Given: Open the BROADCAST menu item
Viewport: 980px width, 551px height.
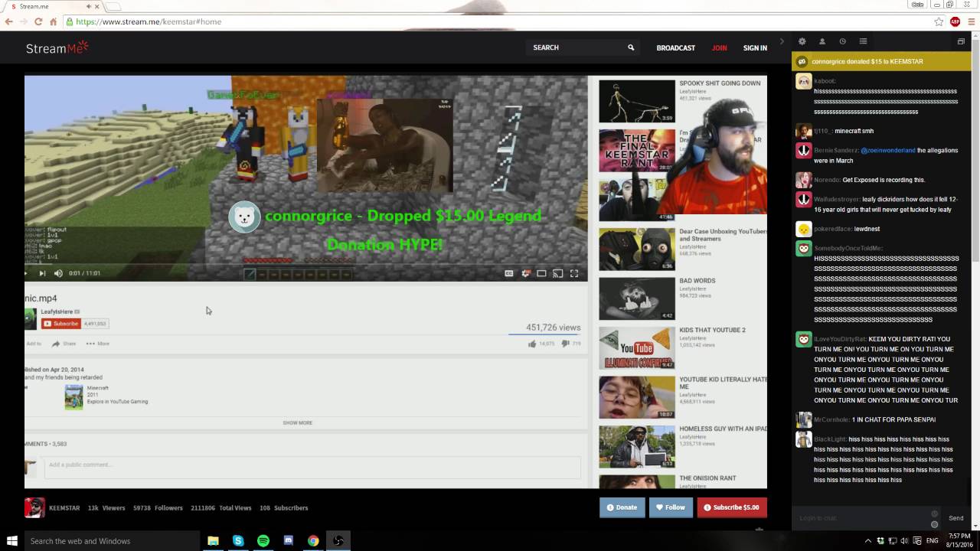Looking at the screenshot, I should click(x=675, y=48).
